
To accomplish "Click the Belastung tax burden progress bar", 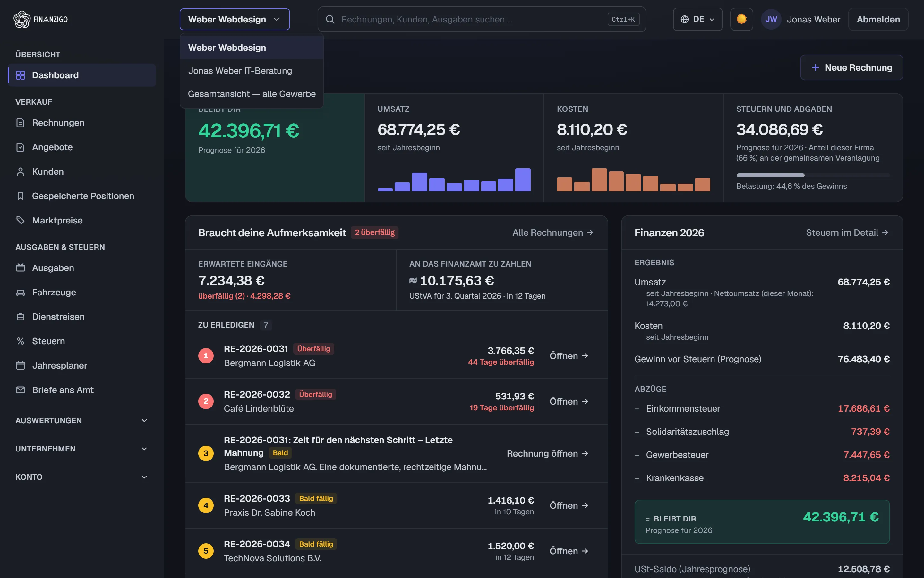I will pos(813,175).
